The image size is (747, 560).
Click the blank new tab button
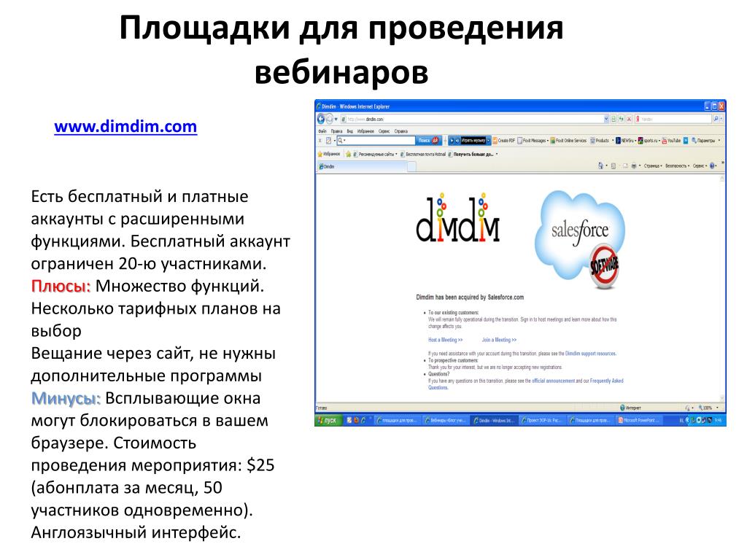point(411,166)
